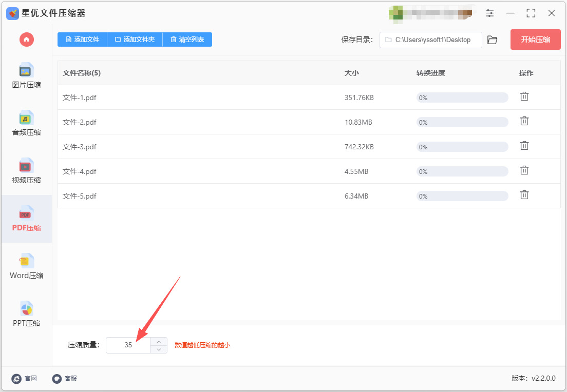The image size is (567, 392).
Task: Click size value 10.83MB
Action: pos(358,122)
